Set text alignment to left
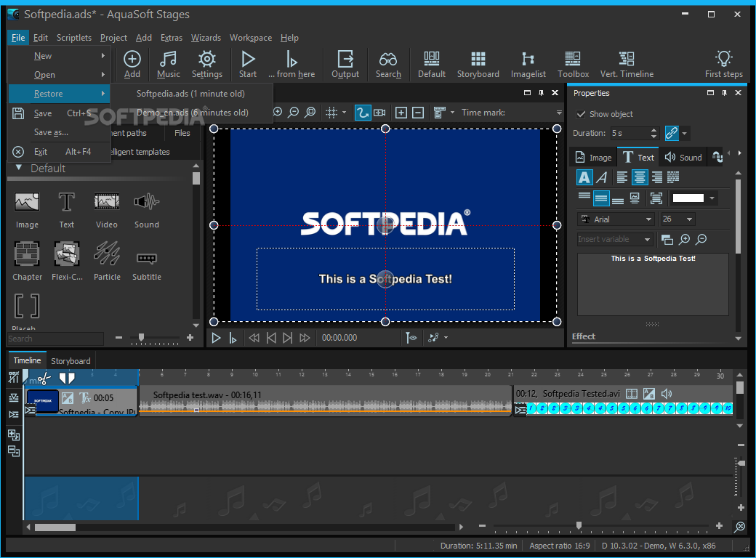The image size is (756, 558). tap(622, 177)
